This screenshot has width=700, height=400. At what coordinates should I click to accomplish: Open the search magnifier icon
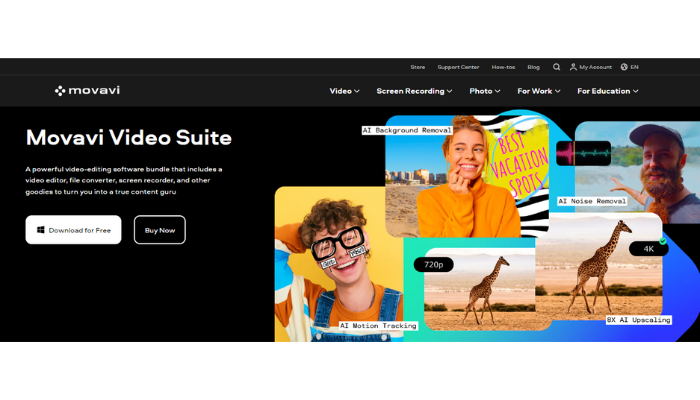(x=556, y=67)
